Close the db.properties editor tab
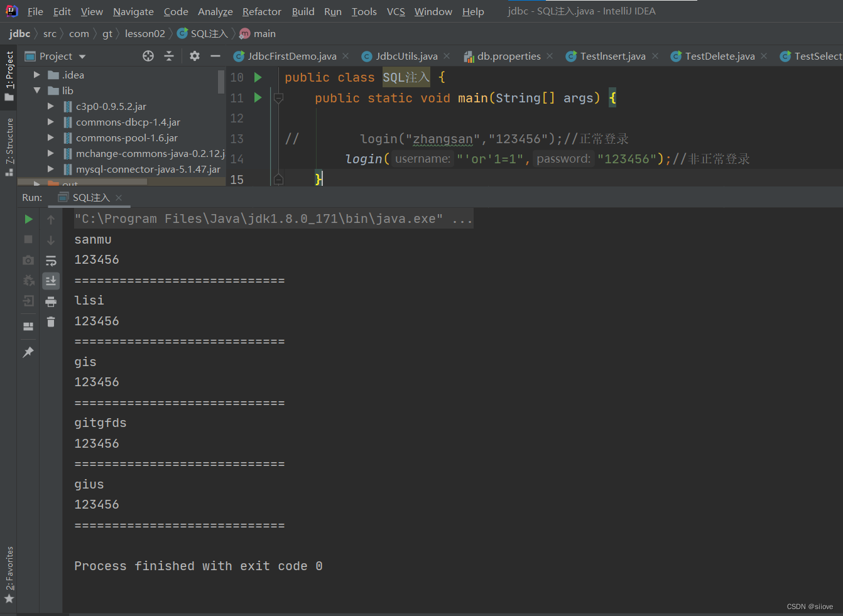843x616 pixels. [x=550, y=56]
